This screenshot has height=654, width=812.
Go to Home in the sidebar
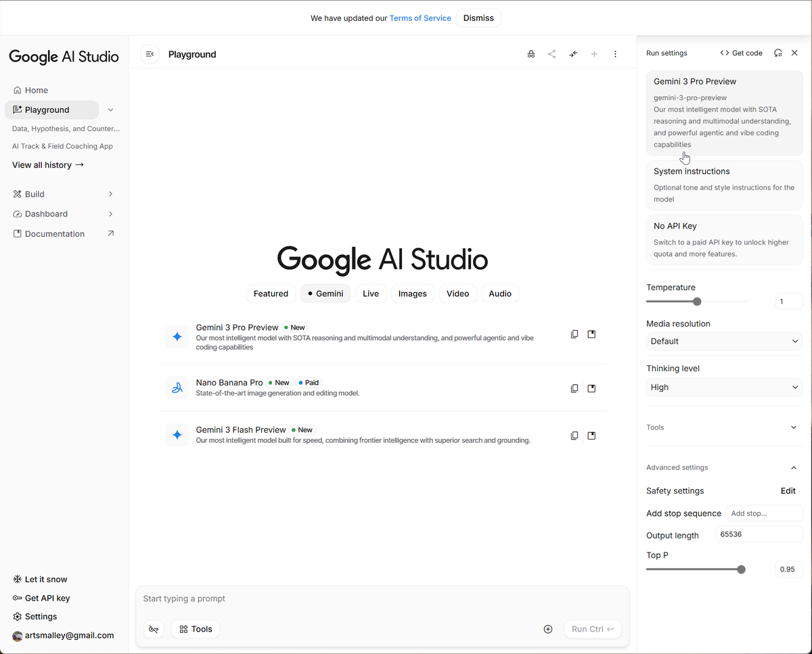(30, 90)
